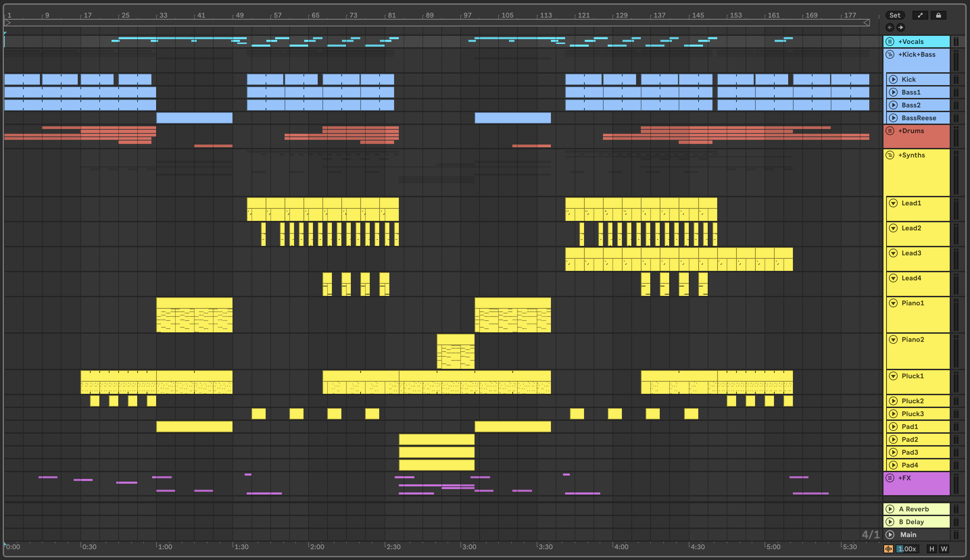The image size is (970, 560).
Task: Jump to next locator arrow
Action: tap(900, 27)
